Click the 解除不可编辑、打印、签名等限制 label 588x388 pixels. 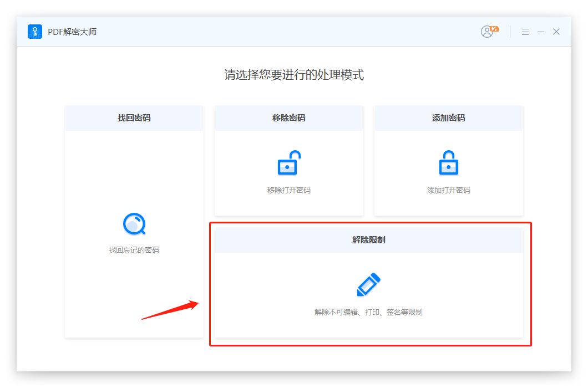[x=369, y=312]
